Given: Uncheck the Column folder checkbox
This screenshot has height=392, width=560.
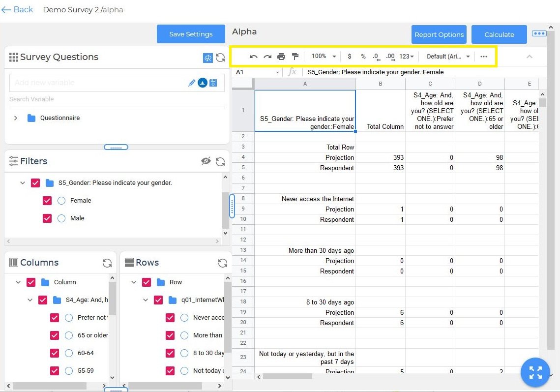Looking at the screenshot, I should pos(31,282).
